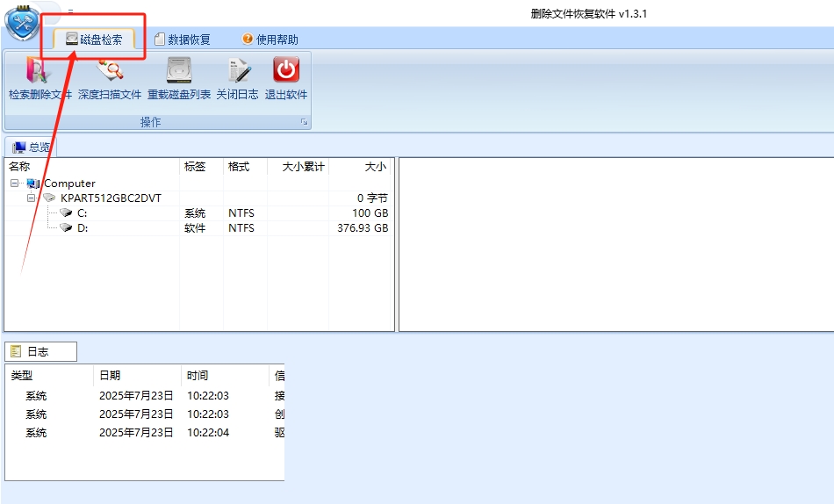Viewport: 834px width, 504px height.
Task: Click the 日志 log panel tab
Action: (40, 351)
